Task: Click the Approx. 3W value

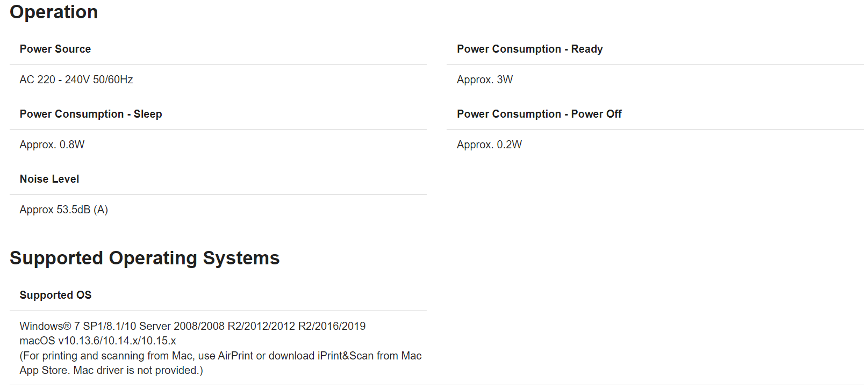Action: (484, 80)
